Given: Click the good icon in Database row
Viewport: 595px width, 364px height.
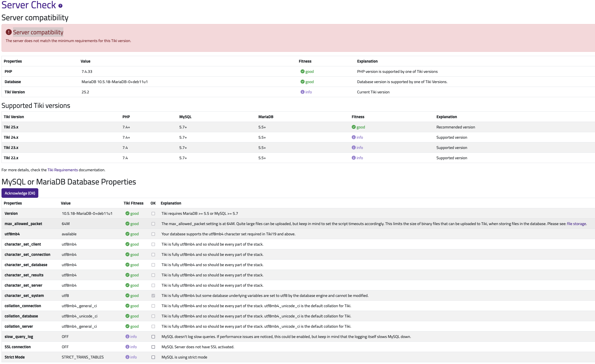Looking at the screenshot, I should [303, 82].
